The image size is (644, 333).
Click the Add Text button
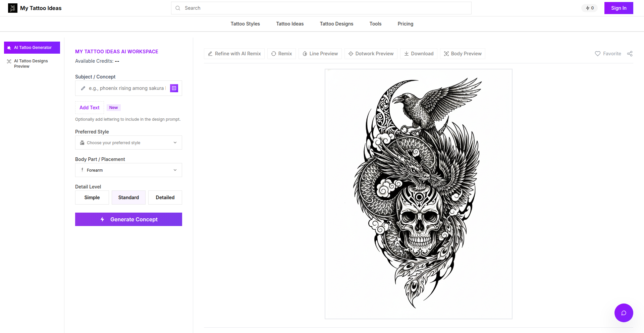click(90, 108)
